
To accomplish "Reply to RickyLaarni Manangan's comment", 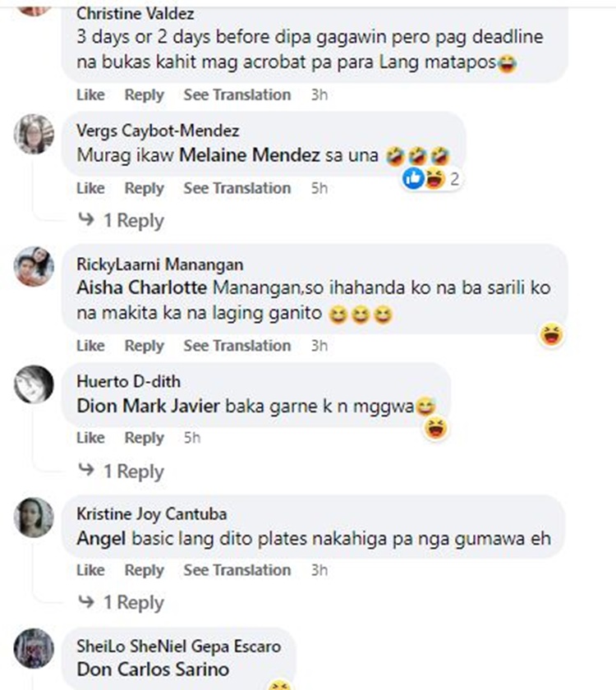I will (x=145, y=346).
